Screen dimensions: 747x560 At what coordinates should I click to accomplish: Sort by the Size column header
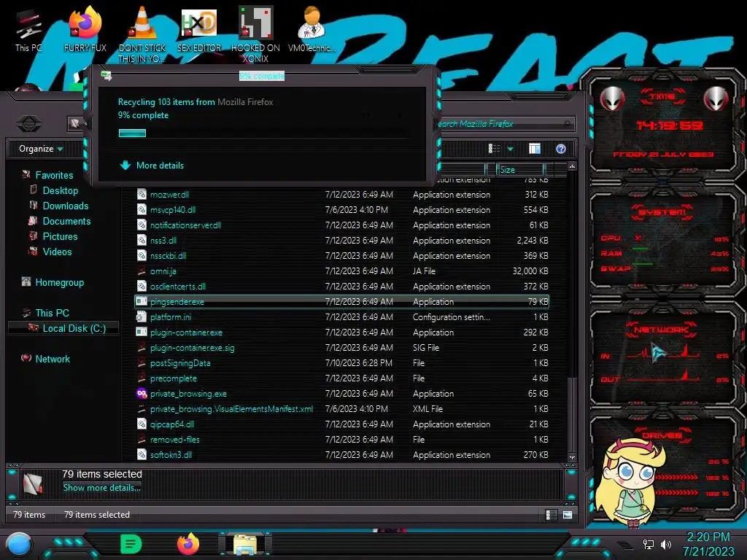pyautogui.click(x=519, y=169)
